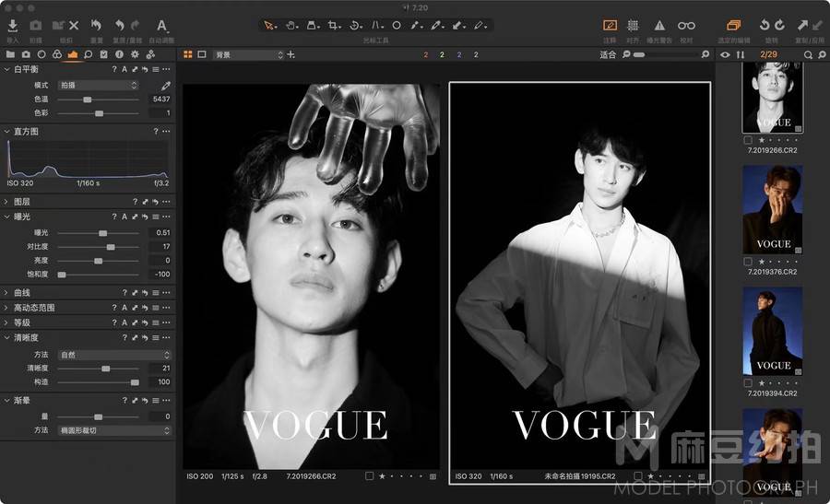This screenshot has height=504, width=830.
Task: Click 适合 fit zoom button
Action: 608,54
